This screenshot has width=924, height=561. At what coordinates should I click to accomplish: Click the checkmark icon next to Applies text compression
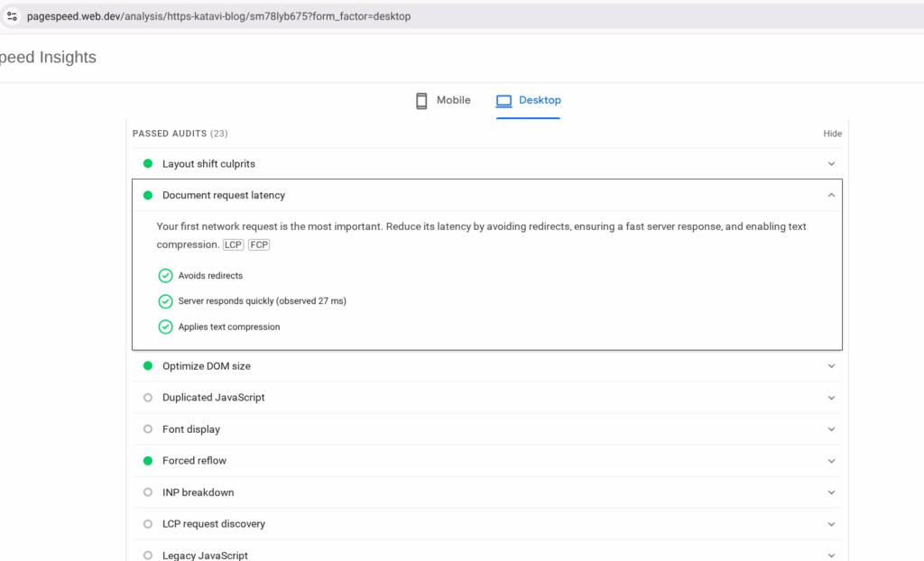(x=165, y=326)
